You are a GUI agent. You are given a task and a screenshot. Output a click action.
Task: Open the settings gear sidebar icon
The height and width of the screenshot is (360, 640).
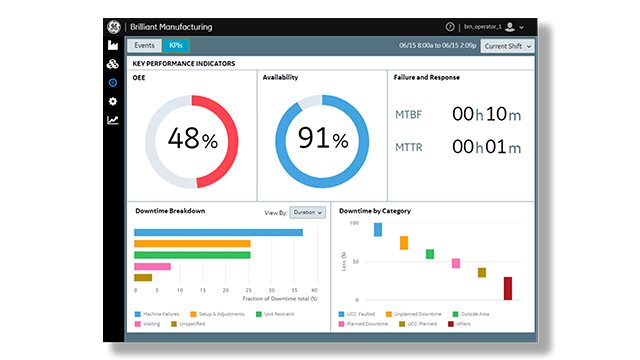pos(113,101)
